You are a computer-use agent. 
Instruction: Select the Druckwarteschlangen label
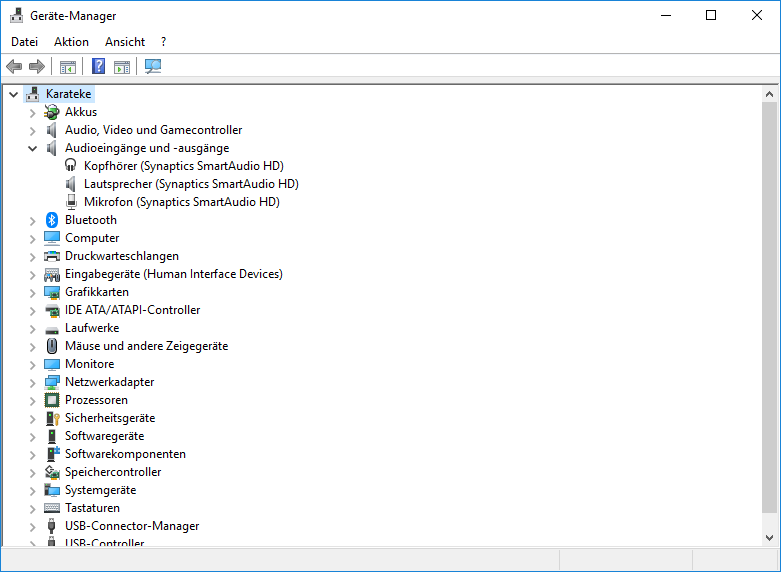[122, 256]
